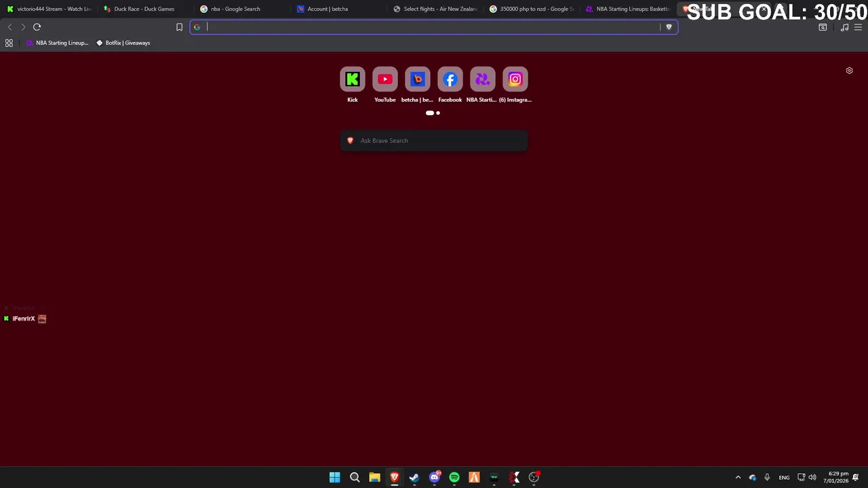Click the microphone tray icon
This screenshot has height=488, width=868.
pyautogui.click(x=767, y=477)
